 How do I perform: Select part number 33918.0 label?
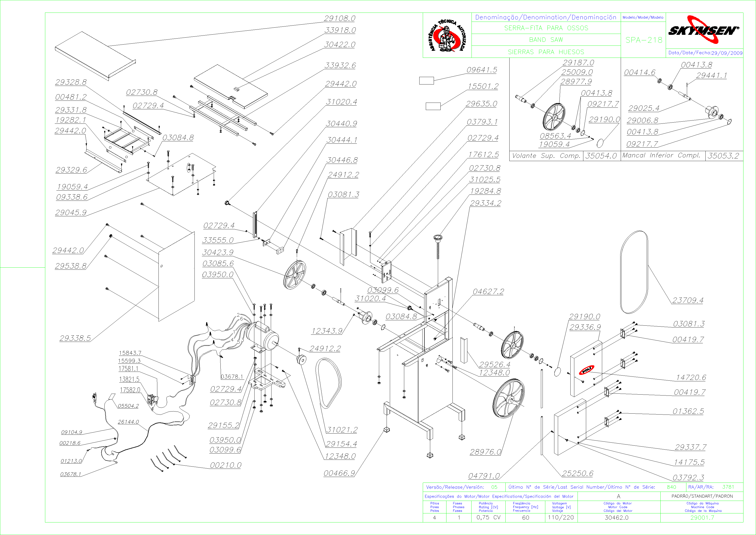coord(340,30)
